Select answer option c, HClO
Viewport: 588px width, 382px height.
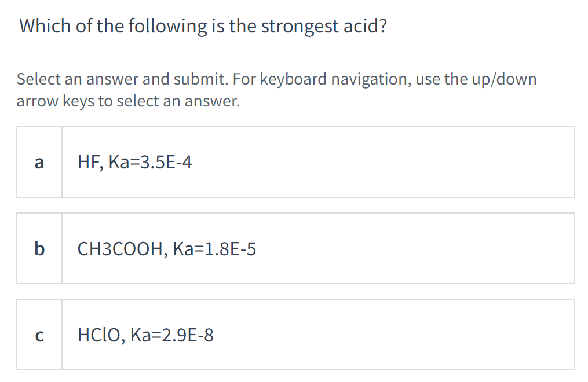[x=295, y=335]
